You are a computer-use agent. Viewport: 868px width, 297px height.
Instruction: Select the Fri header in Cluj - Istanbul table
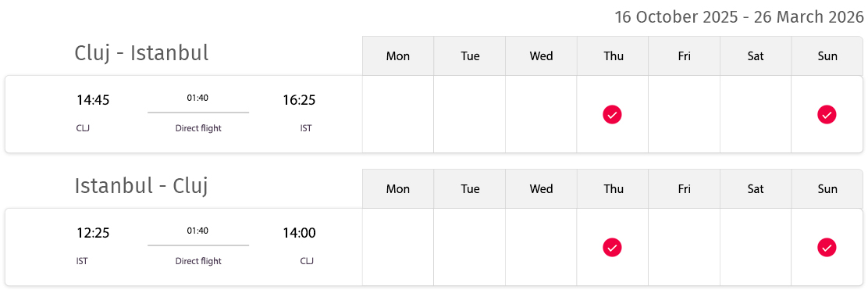pos(685,56)
